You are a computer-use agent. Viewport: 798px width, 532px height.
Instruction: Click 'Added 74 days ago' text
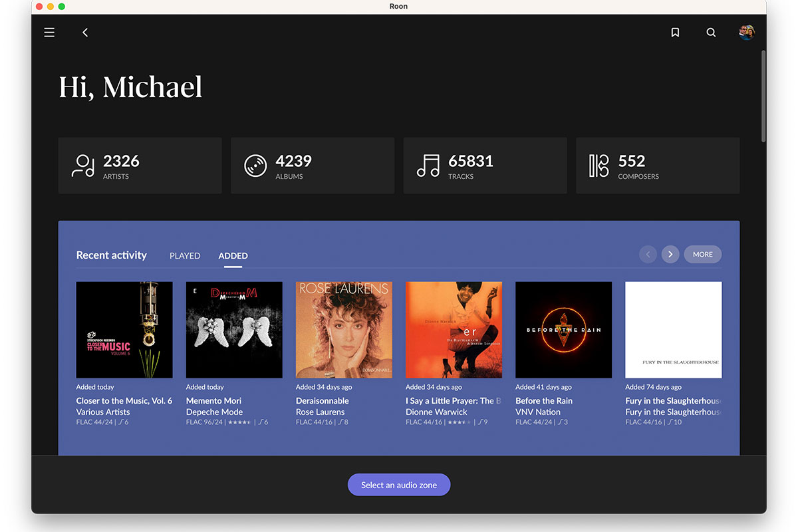tap(653, 387)
